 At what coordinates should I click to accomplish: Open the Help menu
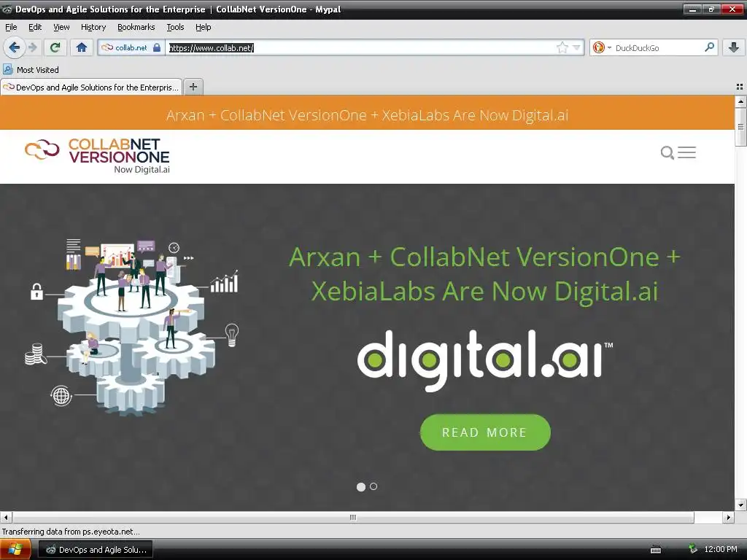(203, 27)
